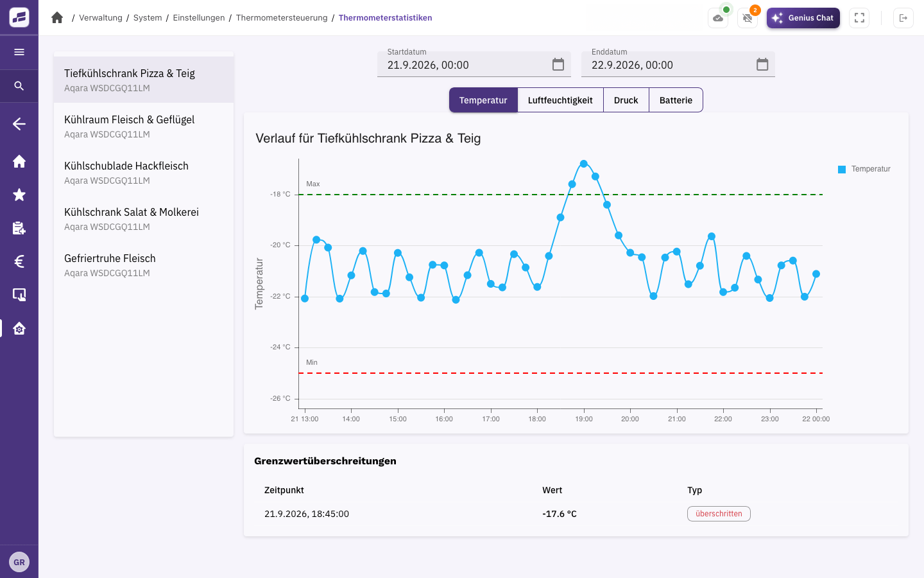Click the peak data point at 19:00
The height and width of the screenshot is (578, 924).
[583, 164]
